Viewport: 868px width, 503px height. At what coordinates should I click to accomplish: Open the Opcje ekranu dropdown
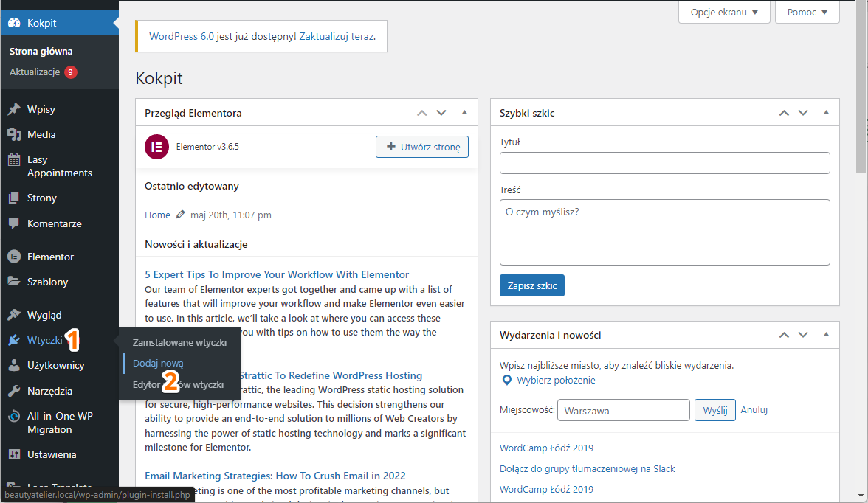click(724, 13)
